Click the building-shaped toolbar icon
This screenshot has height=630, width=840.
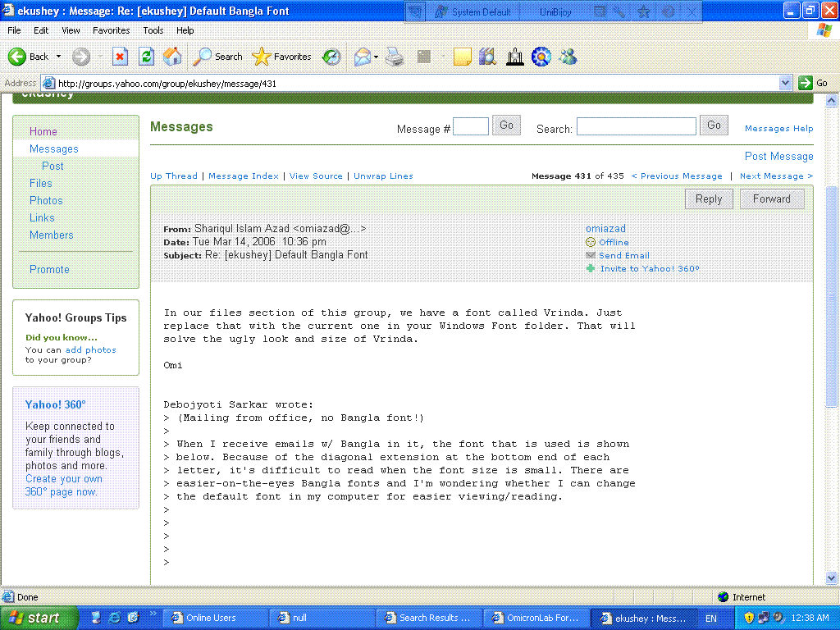[515, 57]
